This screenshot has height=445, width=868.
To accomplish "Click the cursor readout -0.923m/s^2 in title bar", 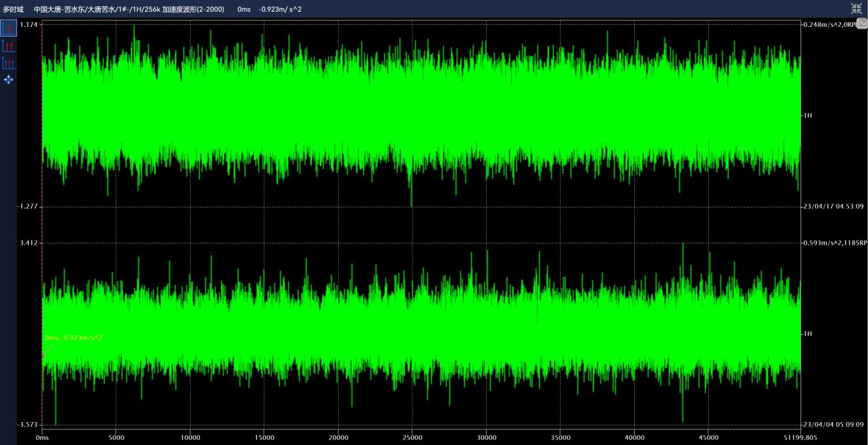I will pyautogui.click(x=280, y=9).
